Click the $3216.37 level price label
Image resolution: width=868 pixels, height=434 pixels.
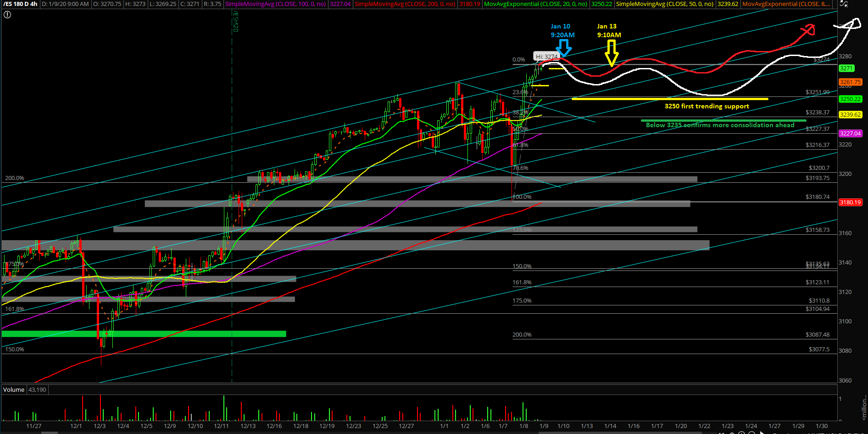818,145
